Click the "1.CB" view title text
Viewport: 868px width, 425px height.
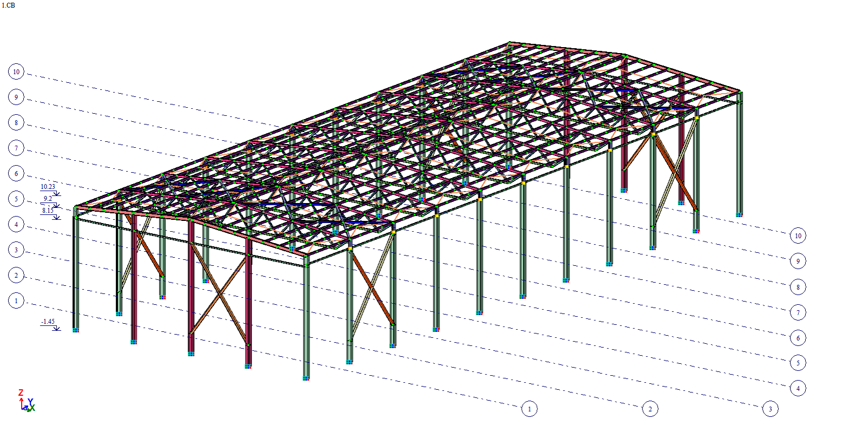[x=8, y=5]
